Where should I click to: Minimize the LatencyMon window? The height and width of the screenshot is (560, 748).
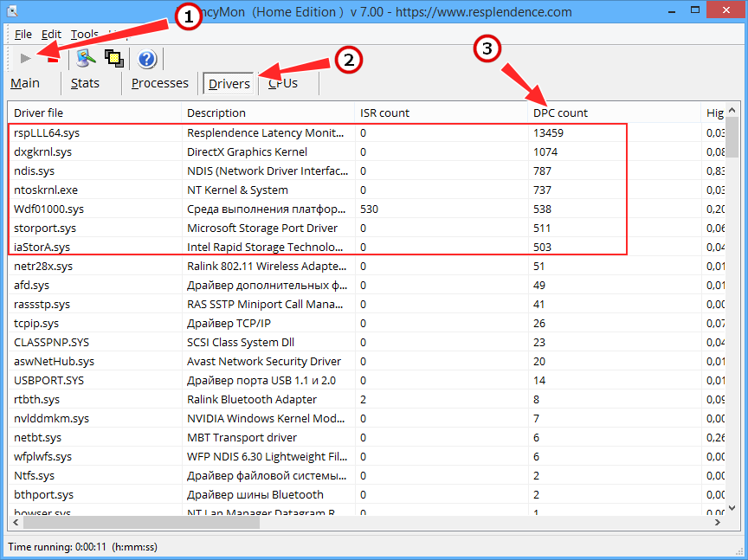pos(672,10)
